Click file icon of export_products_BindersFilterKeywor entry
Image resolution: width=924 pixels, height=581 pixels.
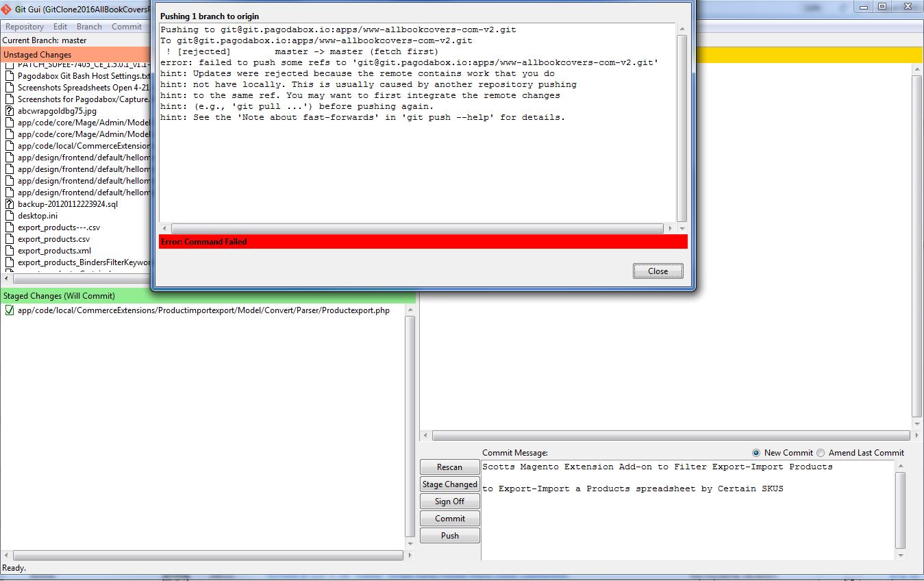[10, 262]
